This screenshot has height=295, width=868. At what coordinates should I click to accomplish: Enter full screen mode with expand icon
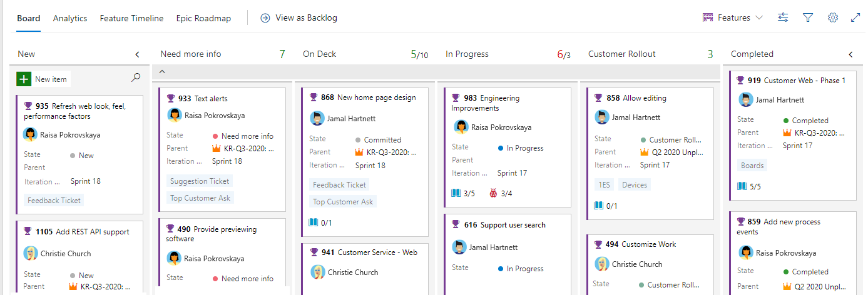click(856, 17)
